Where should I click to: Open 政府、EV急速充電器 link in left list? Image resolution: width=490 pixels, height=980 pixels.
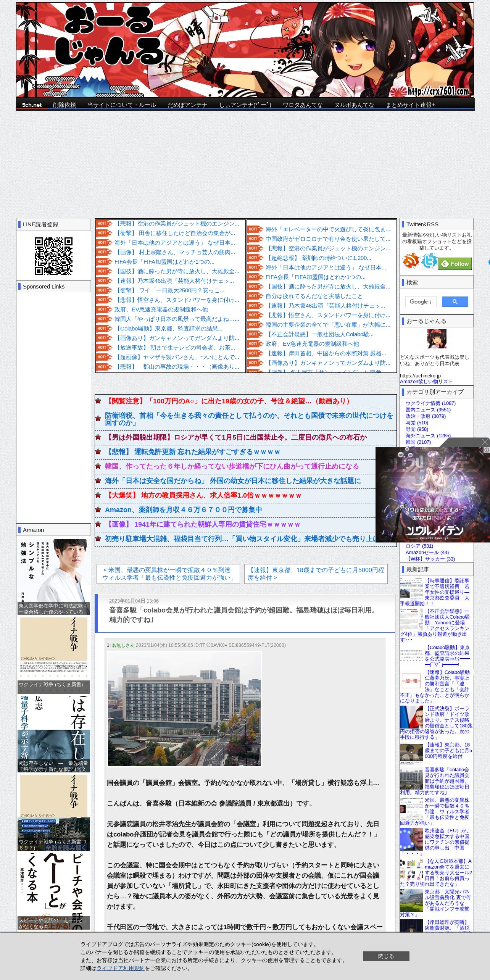click(161, 309)
